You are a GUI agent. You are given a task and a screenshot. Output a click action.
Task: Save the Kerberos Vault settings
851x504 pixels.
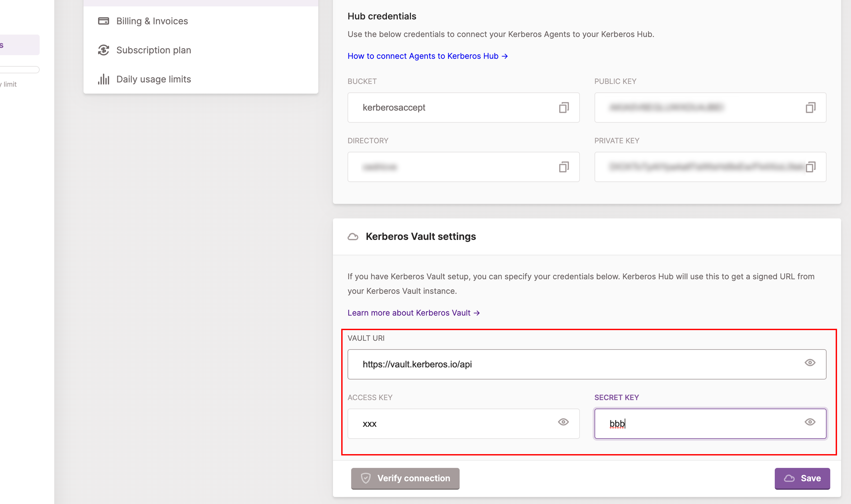pos(802,478)
